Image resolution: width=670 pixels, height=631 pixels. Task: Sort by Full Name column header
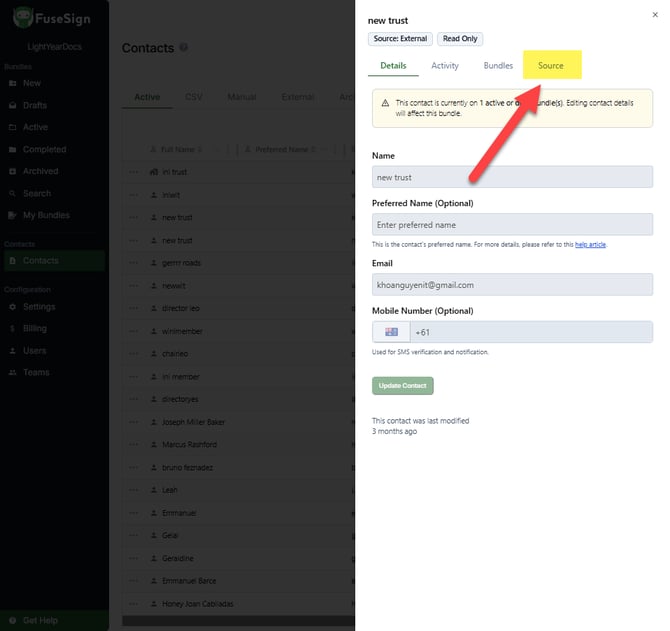(x=177, y=149)
